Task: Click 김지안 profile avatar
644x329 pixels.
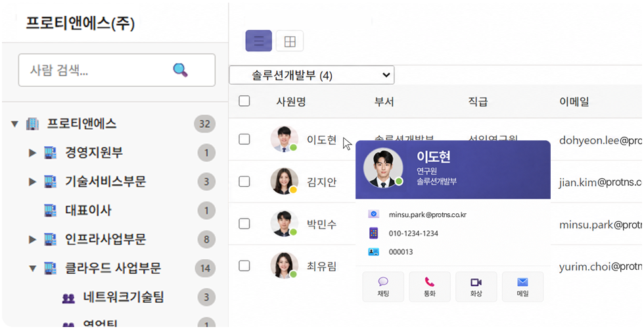Action: [284, 181]
